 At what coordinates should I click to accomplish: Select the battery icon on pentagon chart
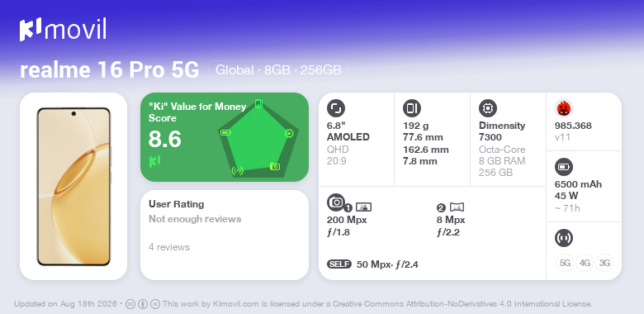pos(225,132)
